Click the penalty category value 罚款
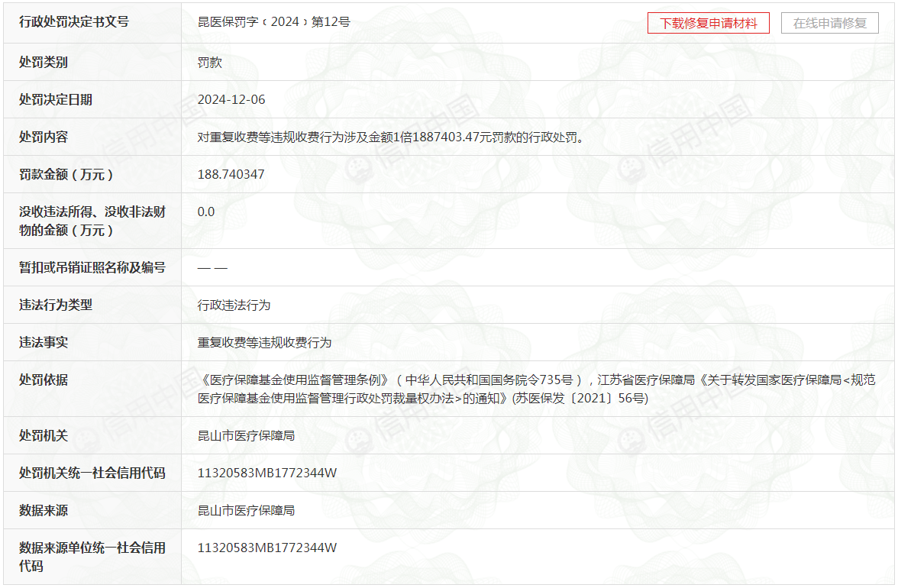Viewport: 898px width, 588px height. click(x=209, y=63)
